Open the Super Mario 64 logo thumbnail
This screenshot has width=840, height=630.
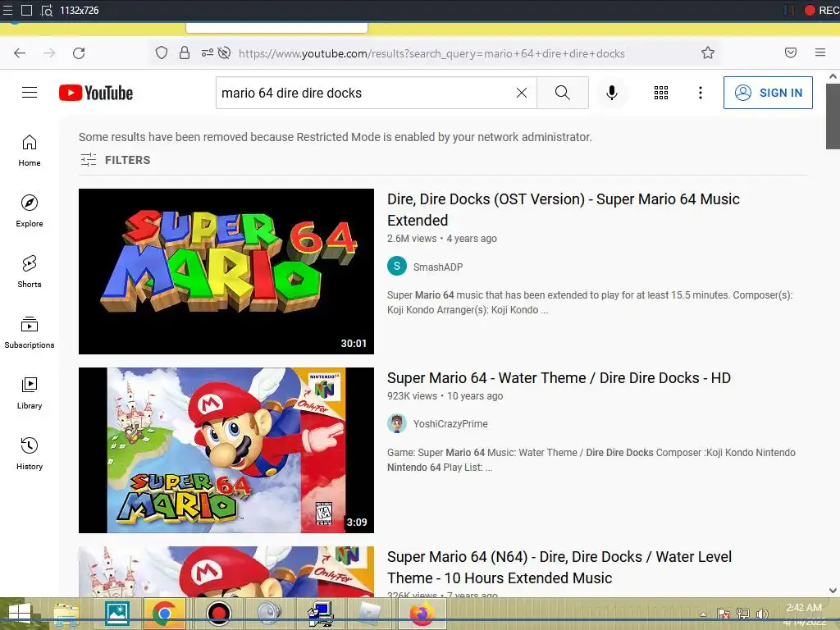pyautogui.click(x=226, y=271)
